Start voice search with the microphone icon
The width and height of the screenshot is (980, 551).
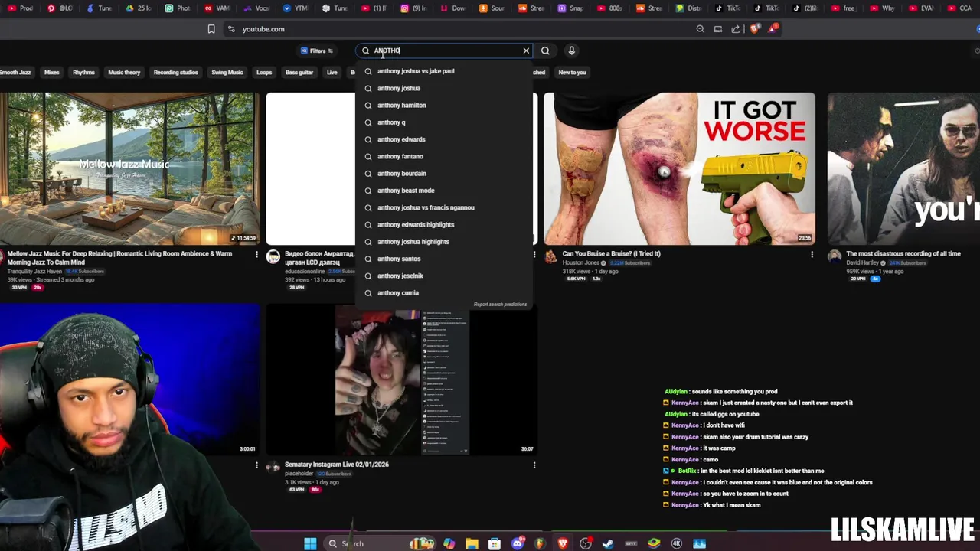pos(571,51)
